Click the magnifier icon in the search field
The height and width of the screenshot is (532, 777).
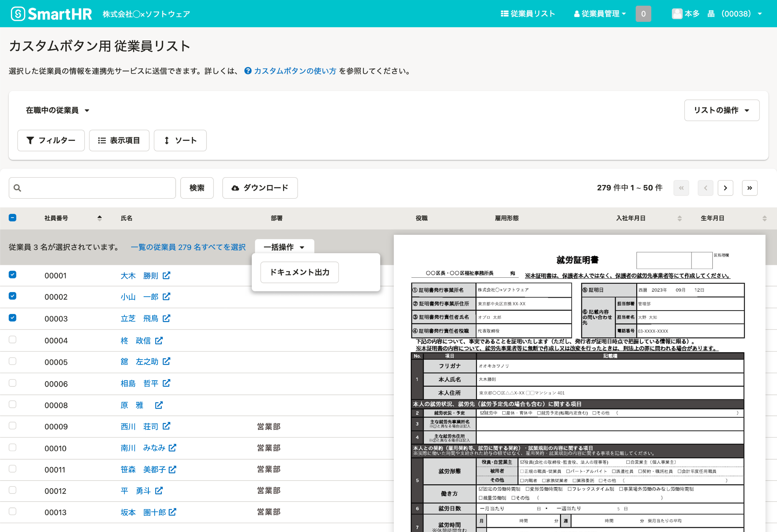pos(17,188)
